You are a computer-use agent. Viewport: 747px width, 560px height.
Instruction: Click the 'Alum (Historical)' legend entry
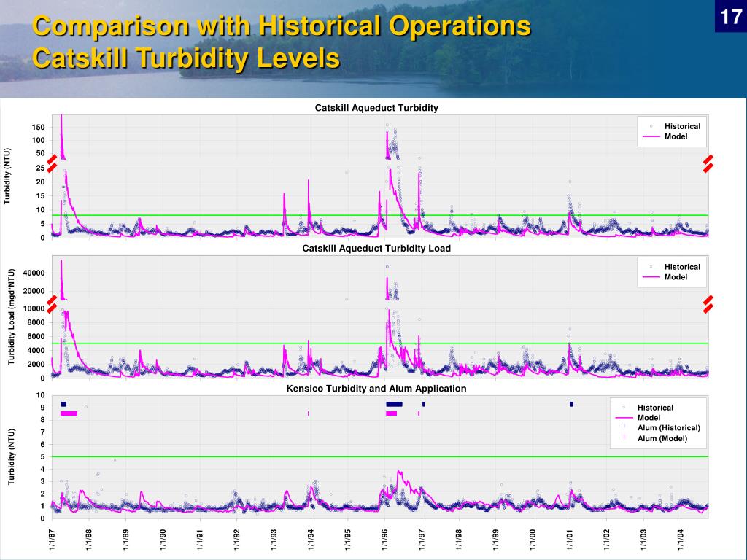(x=669, y=427)
